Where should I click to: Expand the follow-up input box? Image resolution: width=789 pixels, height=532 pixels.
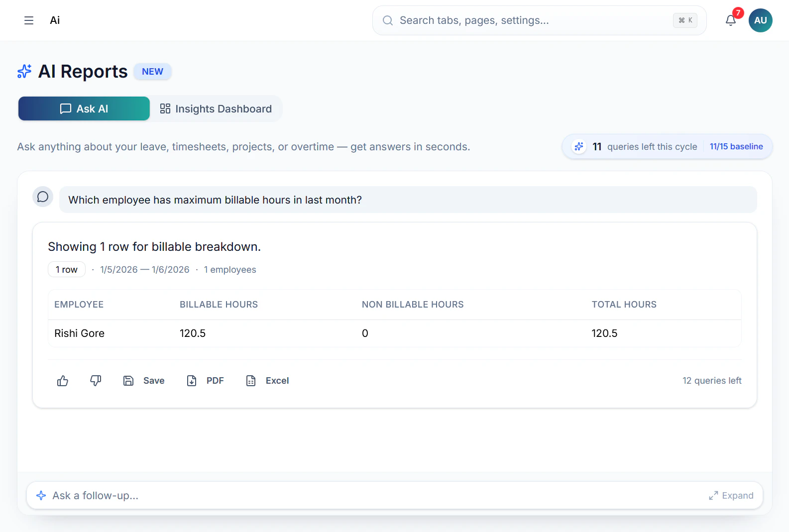coord(731,496)
